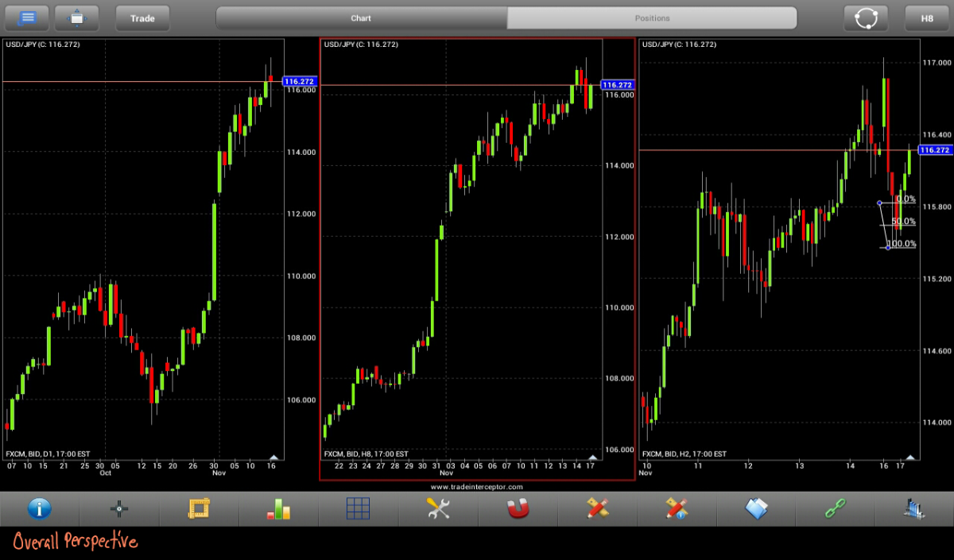The image size is (954, 560).
Task: Select the USD/JPY title on H2 chart
Action: coord(679,44)
